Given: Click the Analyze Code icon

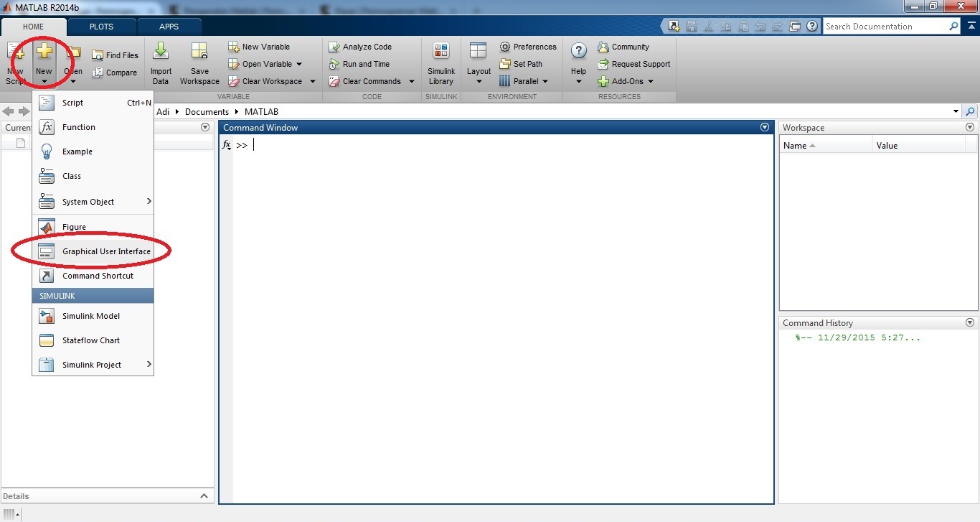Looking at the screenshot, I should [x=334, y=47].
